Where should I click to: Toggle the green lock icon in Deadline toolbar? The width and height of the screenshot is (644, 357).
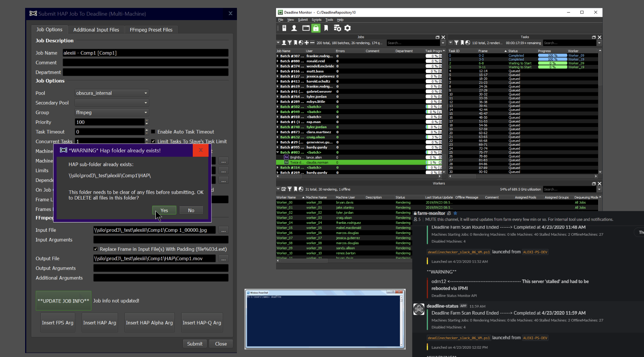[x=316, y=28]
